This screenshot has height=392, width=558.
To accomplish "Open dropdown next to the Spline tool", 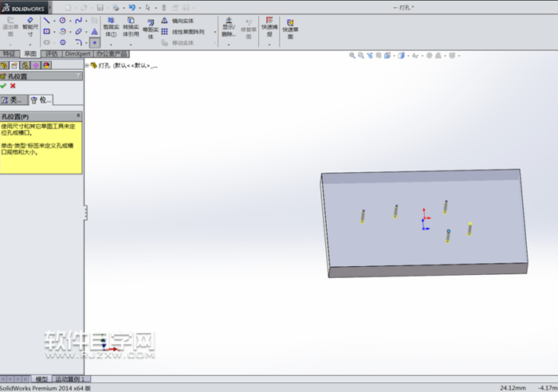I will click(x=86, y=21).
